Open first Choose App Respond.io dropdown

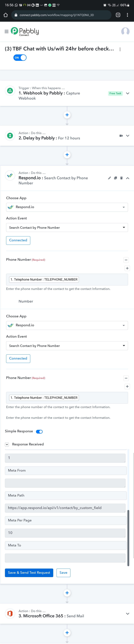(67, 207)
